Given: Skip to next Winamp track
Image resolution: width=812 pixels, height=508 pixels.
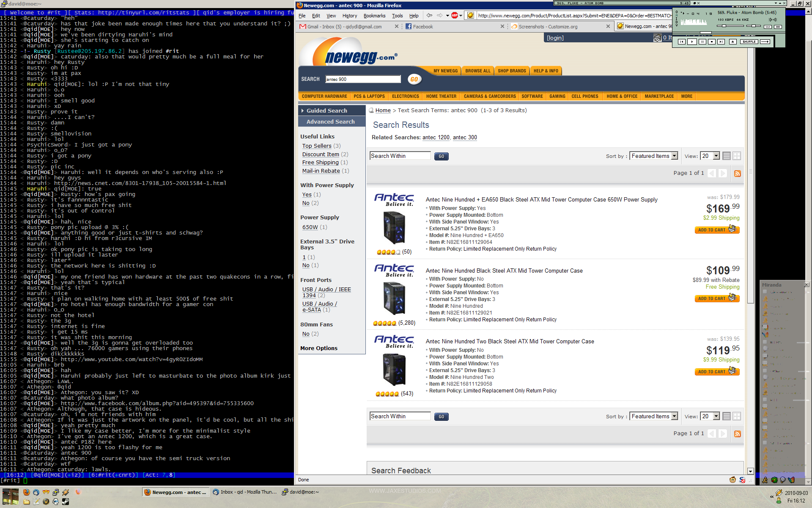Looking at the screenshot, I should 721,41.
